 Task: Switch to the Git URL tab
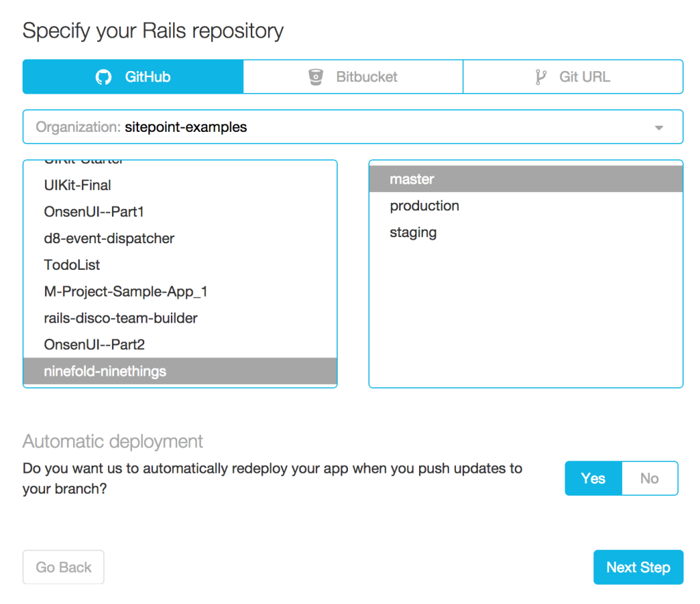573,77
